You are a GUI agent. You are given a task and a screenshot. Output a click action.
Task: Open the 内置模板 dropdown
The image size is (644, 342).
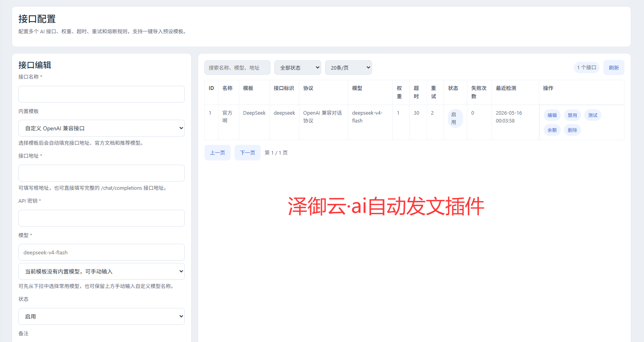pyautogui.click(x=102, y=128)
